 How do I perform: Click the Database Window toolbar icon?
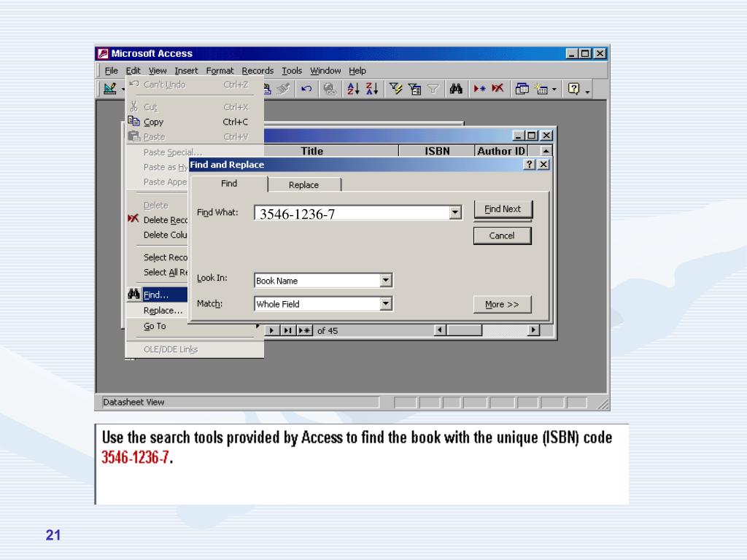[x=522, y=88]
